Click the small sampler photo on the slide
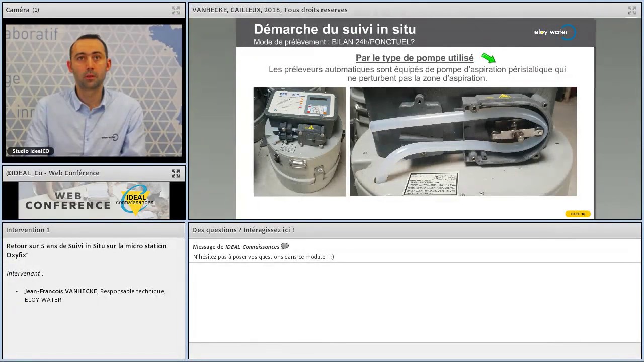The height and width of the screenshot is (362, 644). [x=299, y=142]
